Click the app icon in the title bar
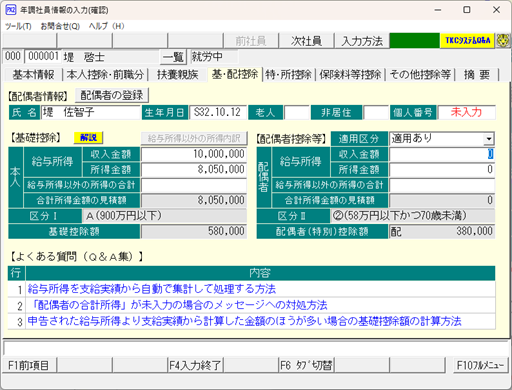Screen dimensions: 512x390 click(11, 10)
